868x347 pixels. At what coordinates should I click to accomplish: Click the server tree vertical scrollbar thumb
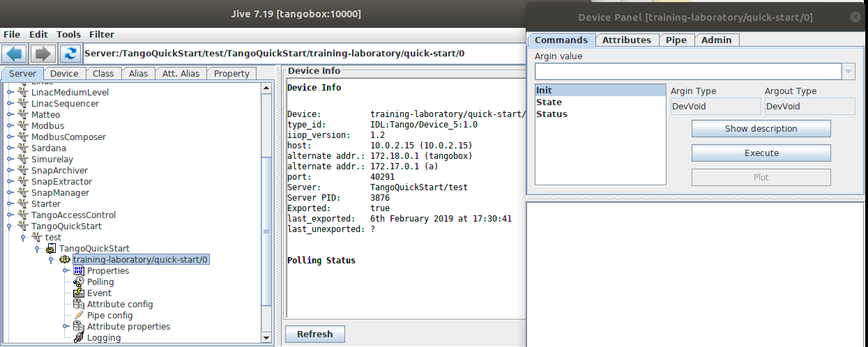(x=266, y=231)
